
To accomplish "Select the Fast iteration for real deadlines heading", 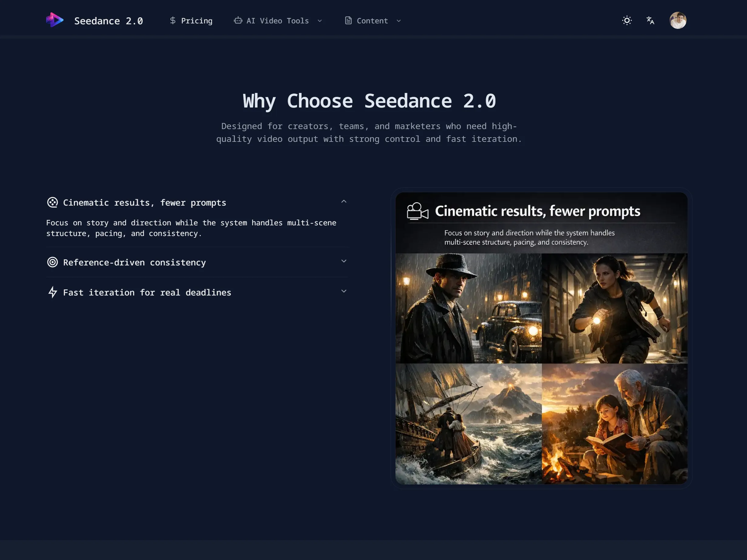I will (147, 293).
